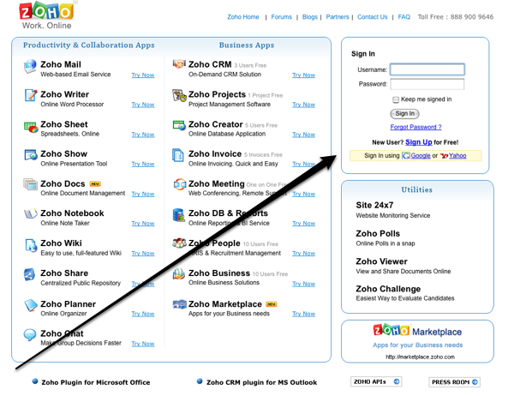Open Site 24x7 utility

coord(374,206)
